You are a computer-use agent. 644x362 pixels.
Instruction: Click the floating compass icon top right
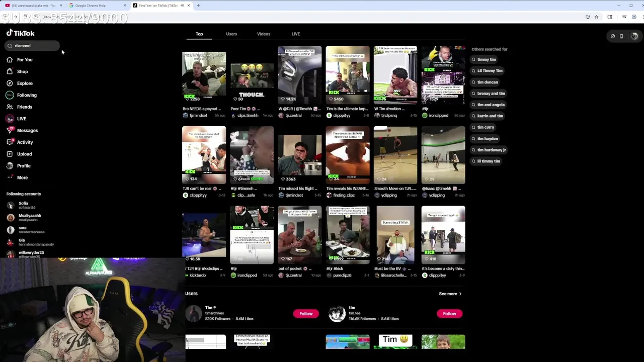pyautogui.click(x=613, y=36)
